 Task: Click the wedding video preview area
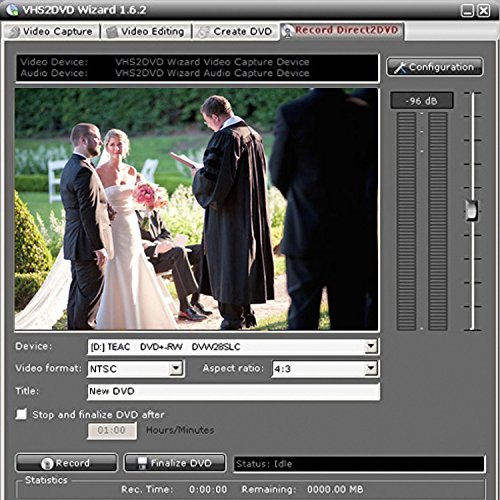[x=197, y=209]
